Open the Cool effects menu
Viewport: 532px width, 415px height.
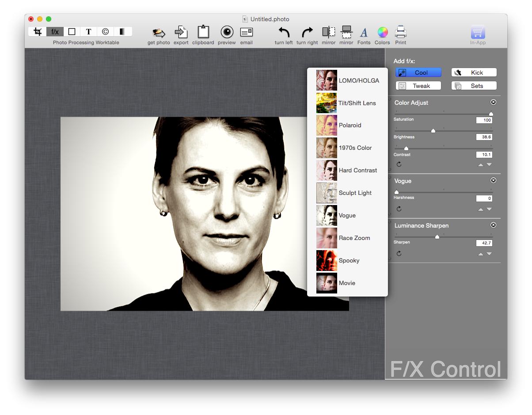click(x=418, y=72)
